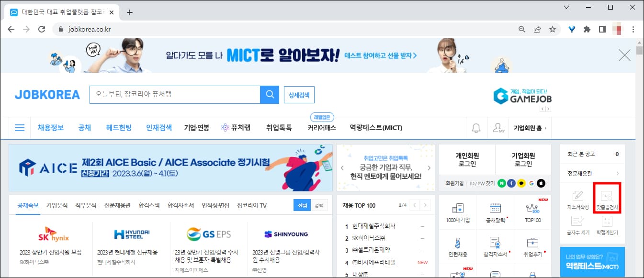Advance 채용 TOP 100 with right arrow
The width and height of the screenshot is (644, 278).
tap(425, 205)
